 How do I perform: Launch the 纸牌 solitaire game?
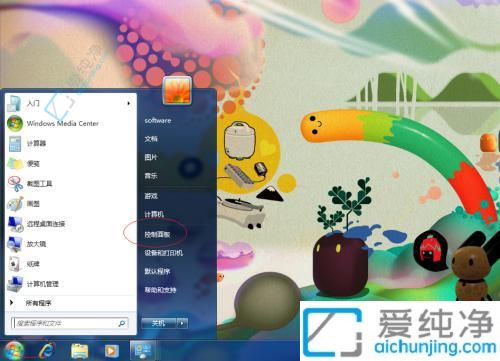pos(70,264)
